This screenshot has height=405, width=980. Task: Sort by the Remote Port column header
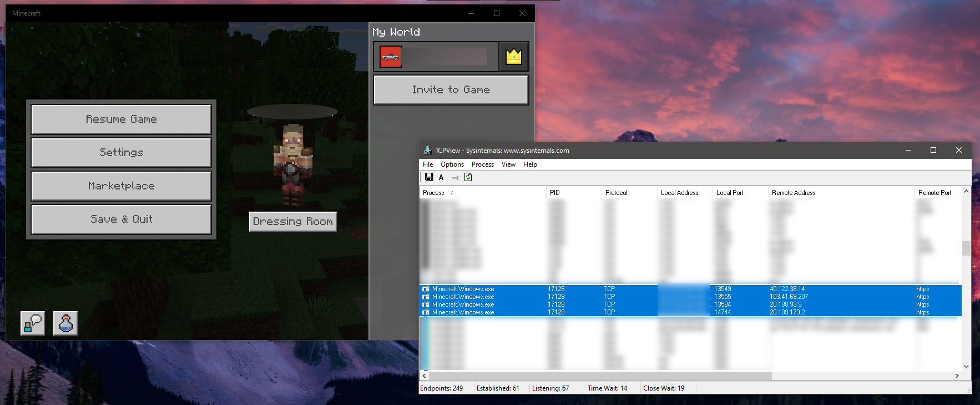(938, 193)
